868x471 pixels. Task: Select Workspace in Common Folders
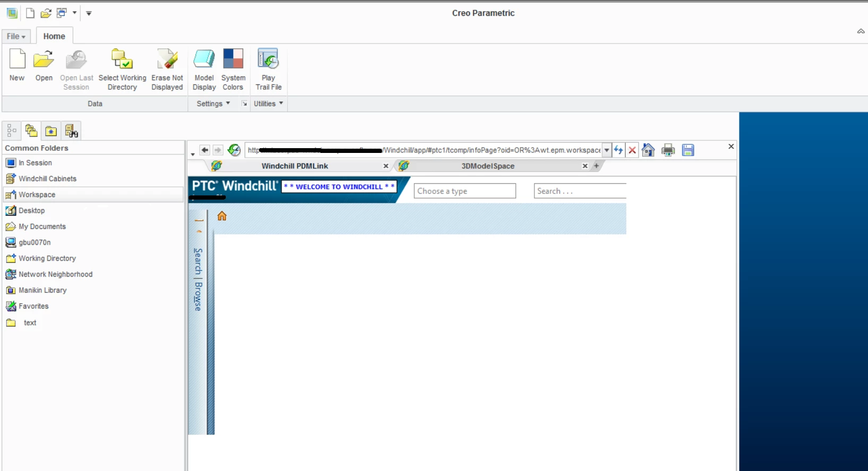[x=93, y=195]
